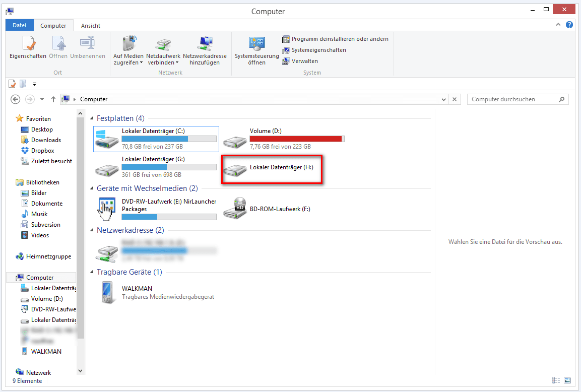581x392 pixels.
Task: Open Dokumente library
Action: (41, 204)
